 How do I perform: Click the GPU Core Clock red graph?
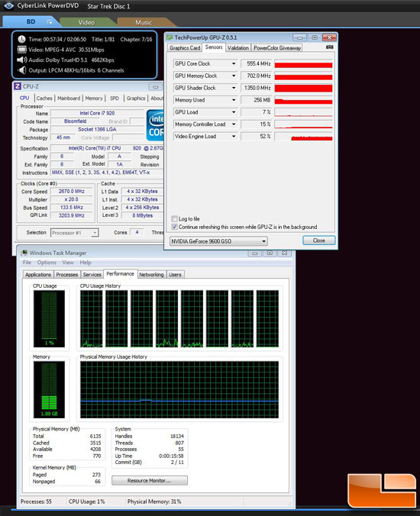[x=303, y=63]
